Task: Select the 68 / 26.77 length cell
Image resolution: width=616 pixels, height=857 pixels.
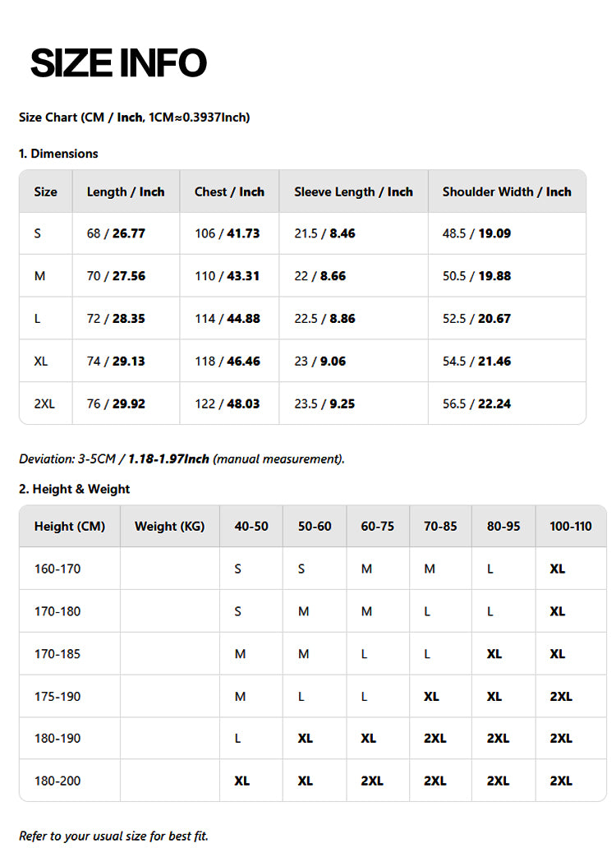Action: pyautogui.click(x=116, y=233)
